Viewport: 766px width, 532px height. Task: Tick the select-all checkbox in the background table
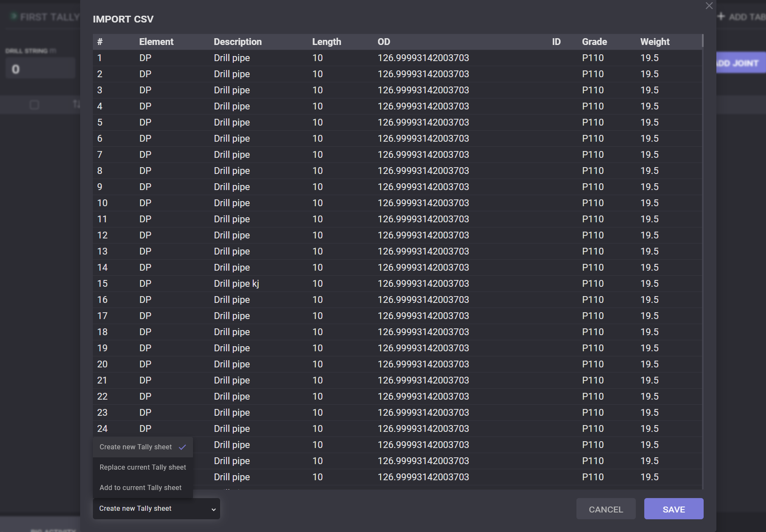tap(34, 105)
